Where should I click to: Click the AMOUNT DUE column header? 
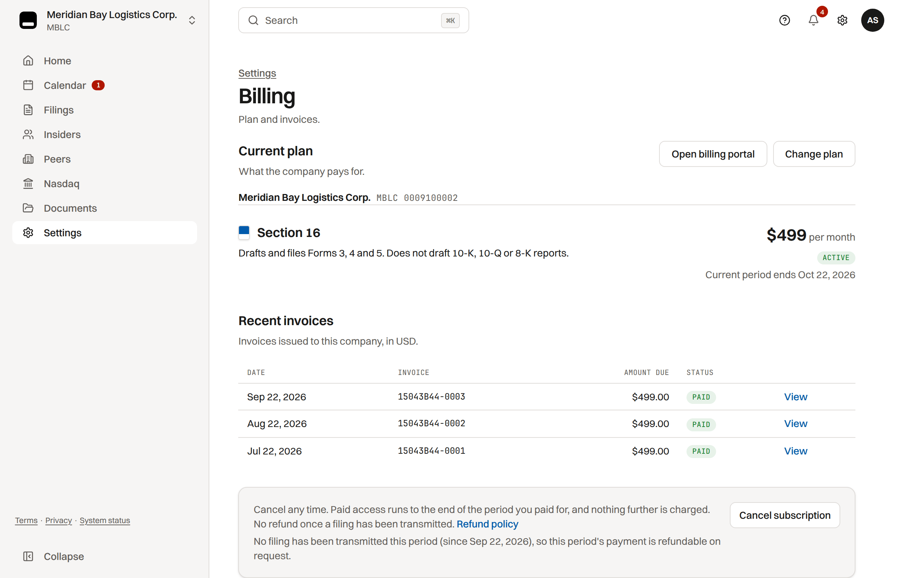646,372
